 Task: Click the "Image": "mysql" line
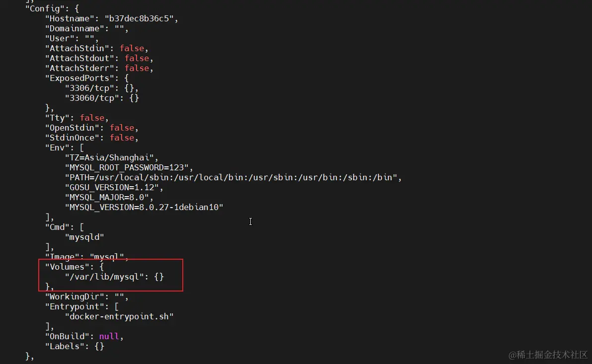coord(86,257)
